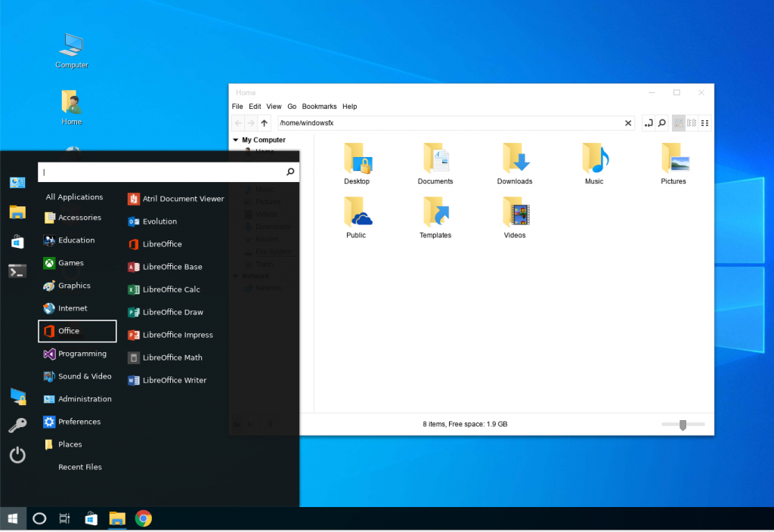The height and width of the screenshot is (532, 774).
Task: Collapse the My Computer sidebar section
Action: 235,141
